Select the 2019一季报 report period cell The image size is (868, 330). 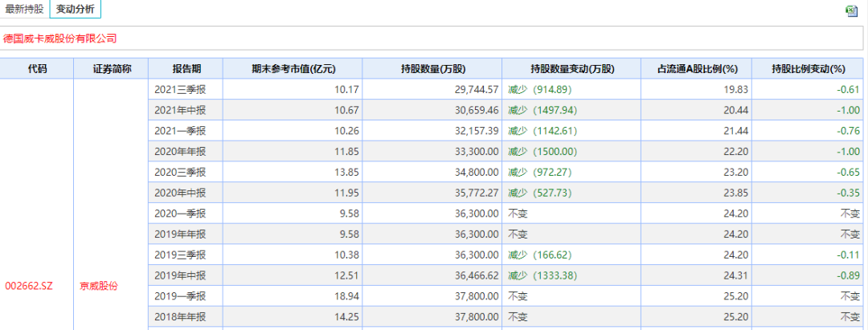[x=186, y=297]
